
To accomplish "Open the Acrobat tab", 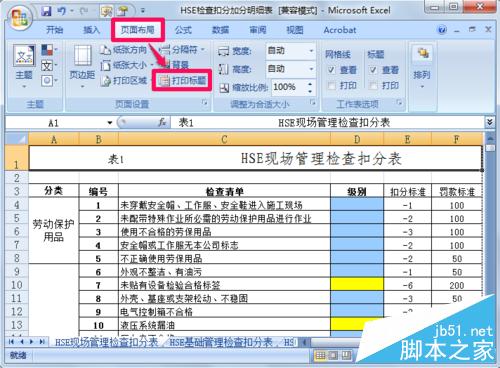I will [340, 30].
